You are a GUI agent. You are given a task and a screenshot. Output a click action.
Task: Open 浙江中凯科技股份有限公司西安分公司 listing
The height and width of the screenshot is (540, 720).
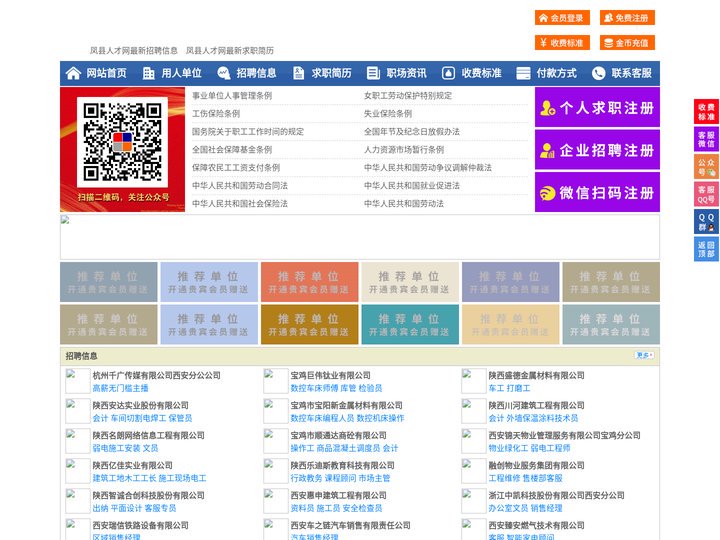557,495
